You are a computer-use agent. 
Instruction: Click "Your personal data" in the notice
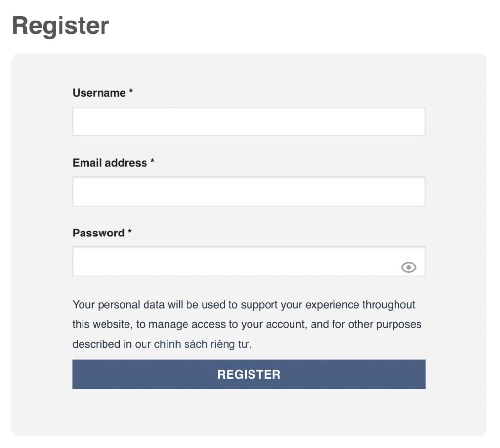pos(119,305)
